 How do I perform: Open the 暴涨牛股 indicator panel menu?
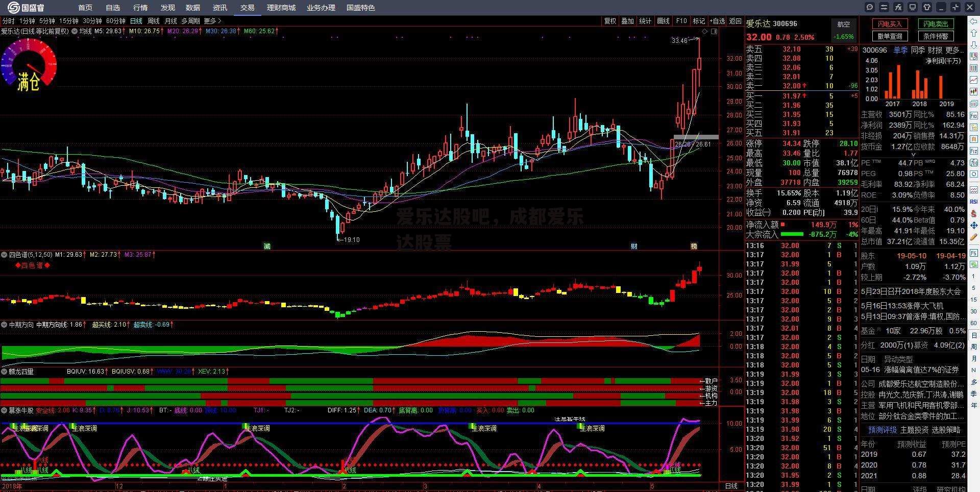tap(4, 410)
